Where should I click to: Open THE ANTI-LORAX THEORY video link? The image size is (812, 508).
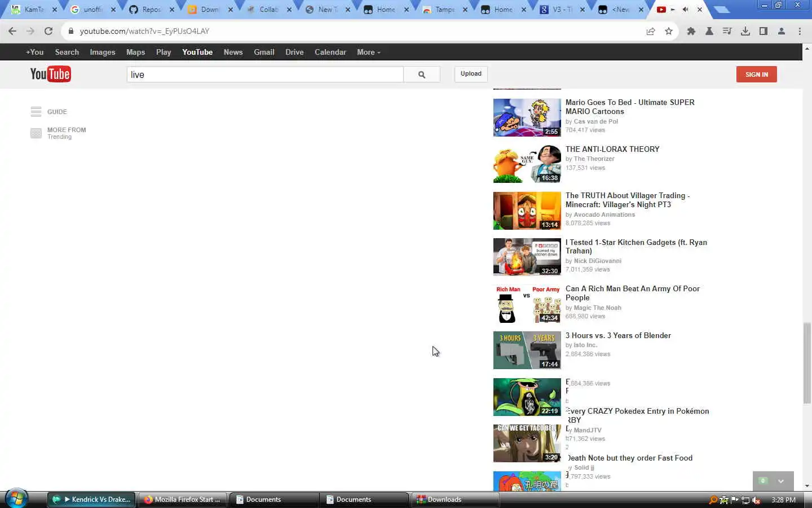coord(612,149)
